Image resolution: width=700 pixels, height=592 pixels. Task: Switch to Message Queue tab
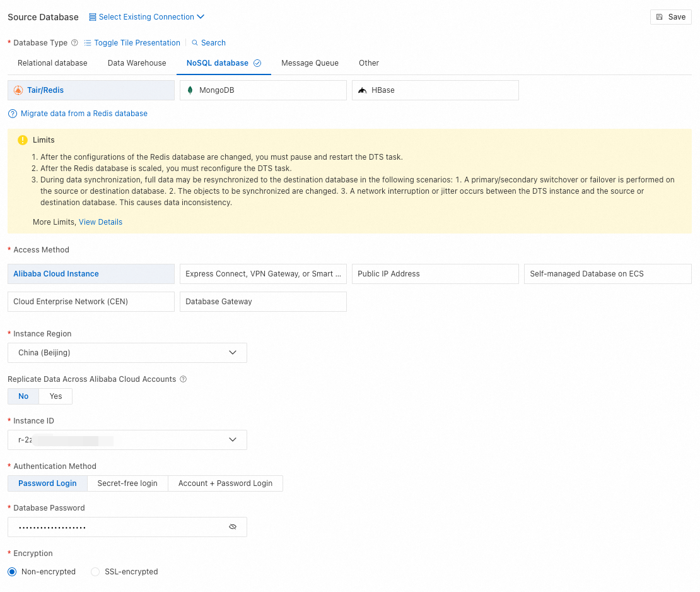pyautogui.click(x=310, y=63)
